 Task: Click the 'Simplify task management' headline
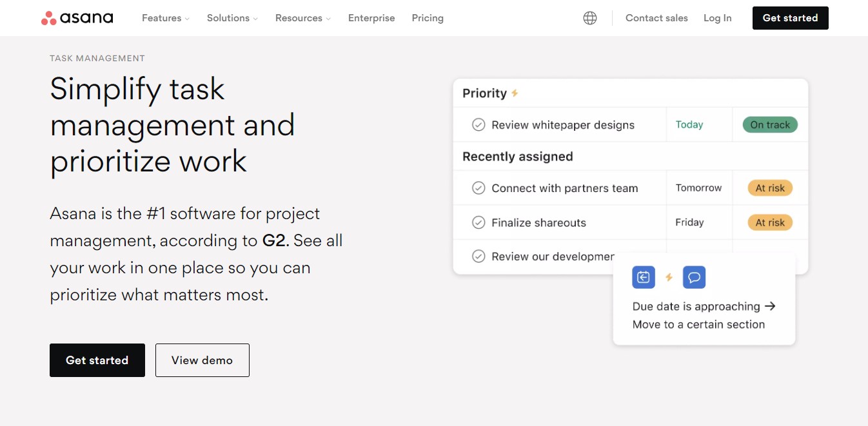tap(172, 124)
